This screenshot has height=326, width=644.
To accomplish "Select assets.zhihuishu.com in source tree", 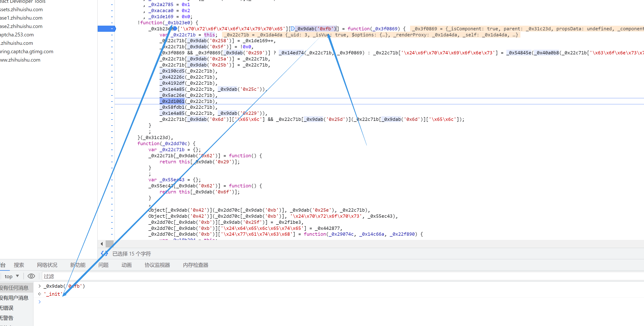I will click(21, 10).
